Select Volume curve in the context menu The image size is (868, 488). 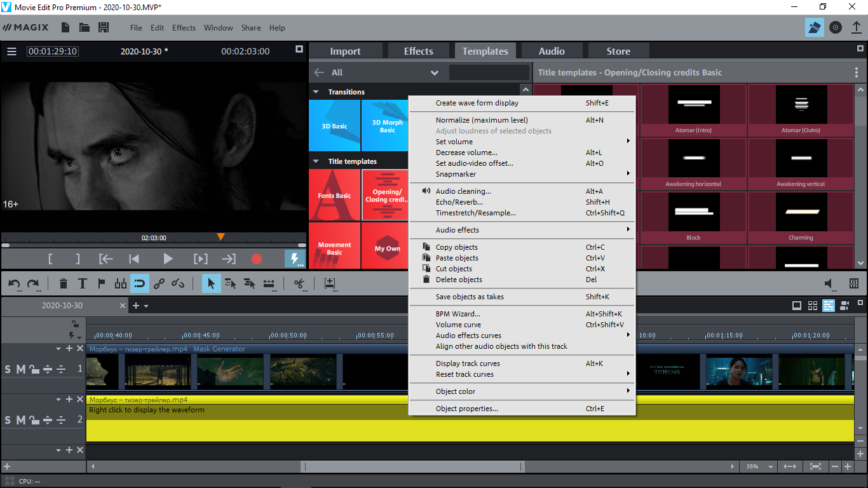click(458, 325)
